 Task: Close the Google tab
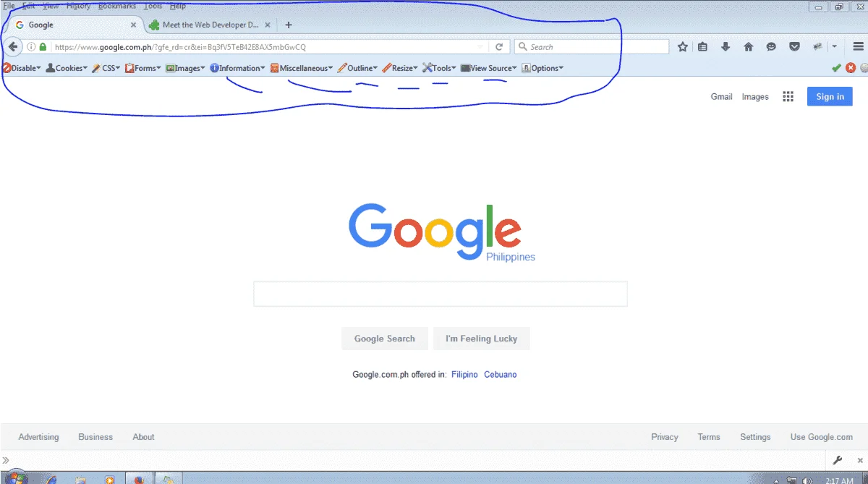click(x=133, y=25)
